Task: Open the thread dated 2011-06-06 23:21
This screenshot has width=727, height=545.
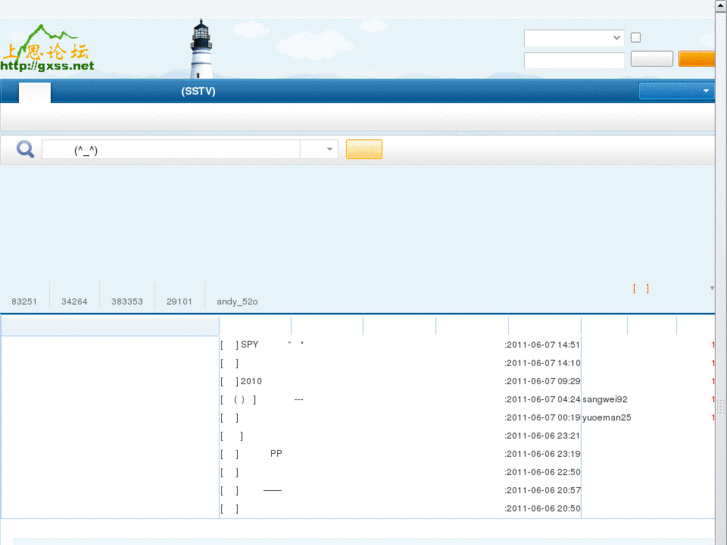Action: coord(232,436)
